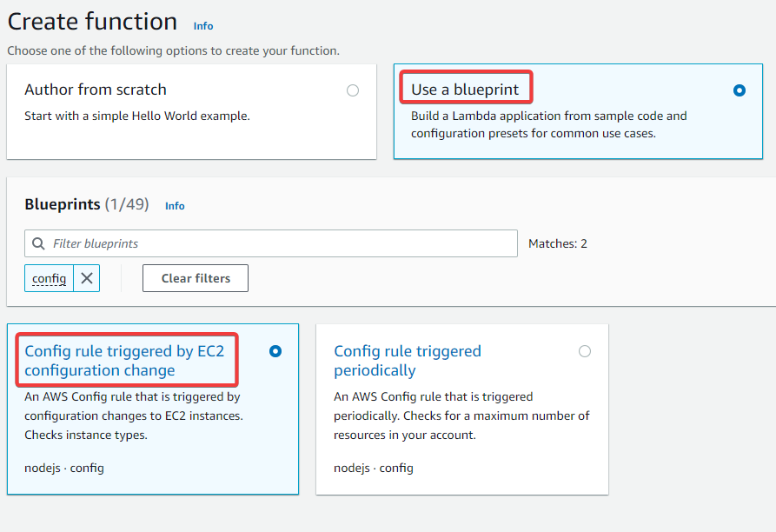Select the Author from scratch radio button

(x=352, y=90)
